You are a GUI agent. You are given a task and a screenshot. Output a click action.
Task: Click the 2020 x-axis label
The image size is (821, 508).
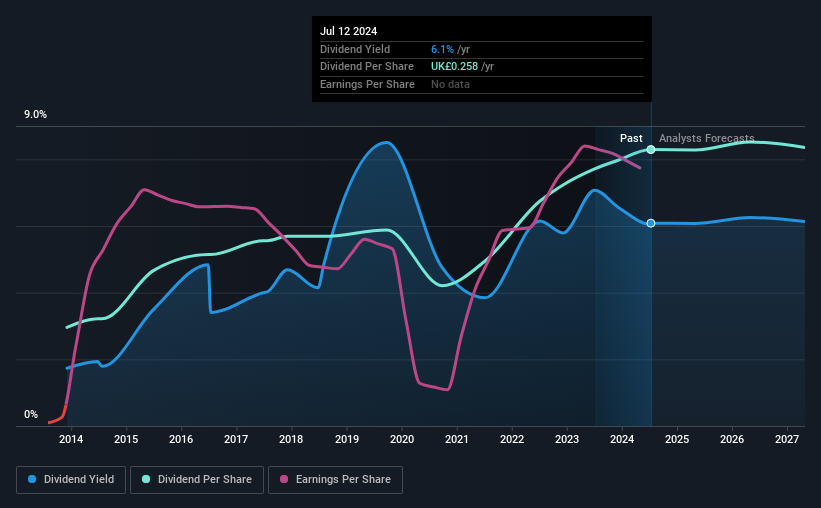pyautogui.click(x=402, y=439)
